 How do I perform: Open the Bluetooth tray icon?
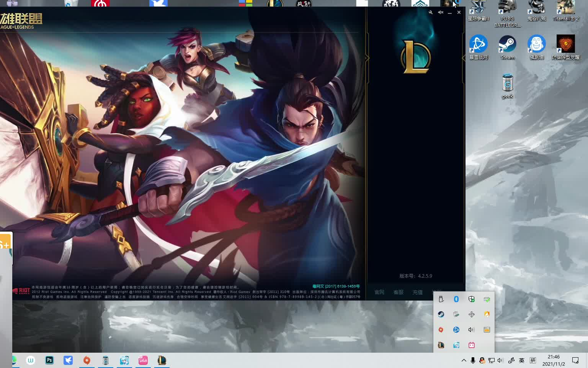pos(456,299)
